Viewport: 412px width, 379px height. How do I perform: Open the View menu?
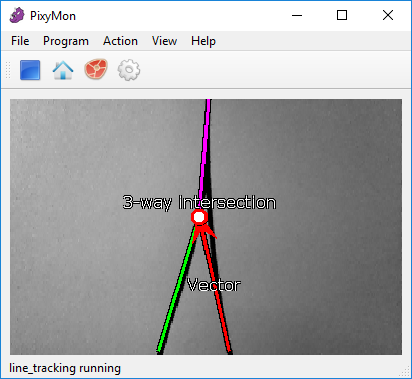click(164, 41)
